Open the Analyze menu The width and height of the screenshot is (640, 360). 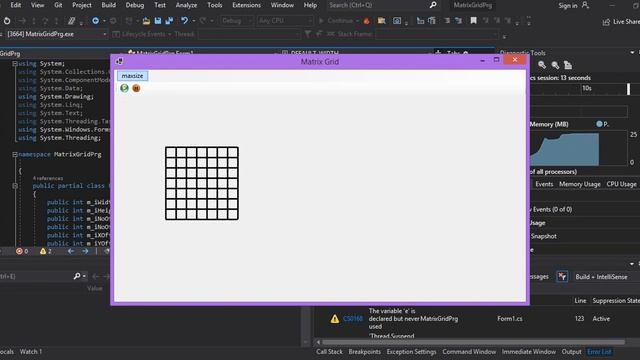tap(187, 5)
